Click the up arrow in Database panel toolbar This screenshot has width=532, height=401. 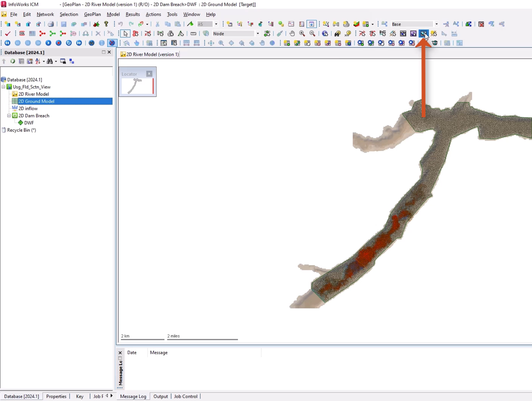tap(4, 61)
